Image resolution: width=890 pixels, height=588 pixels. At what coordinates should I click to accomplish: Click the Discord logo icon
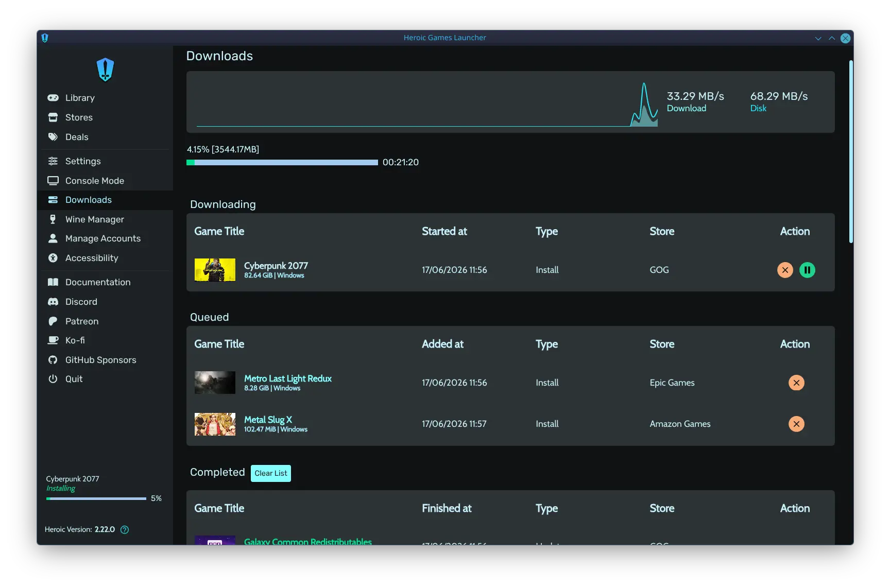click(53, 302)
